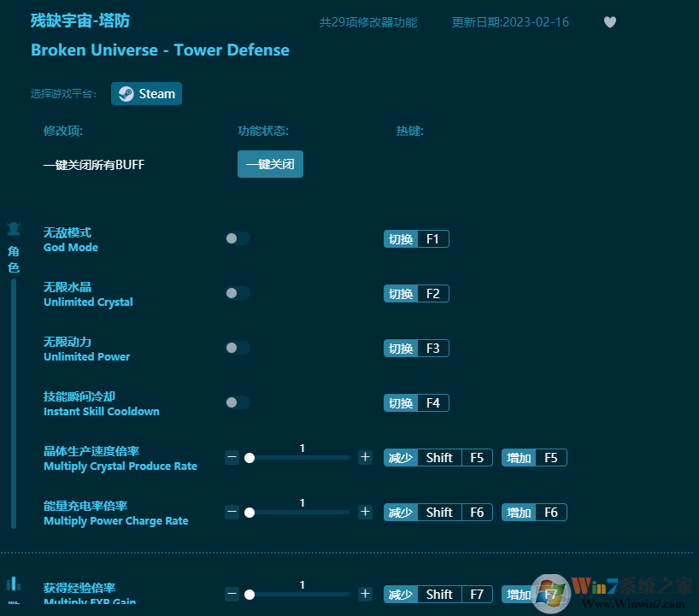Click Power Charge Rate slider handle
This screenshot has height=616, width=699.
[250, 513]
